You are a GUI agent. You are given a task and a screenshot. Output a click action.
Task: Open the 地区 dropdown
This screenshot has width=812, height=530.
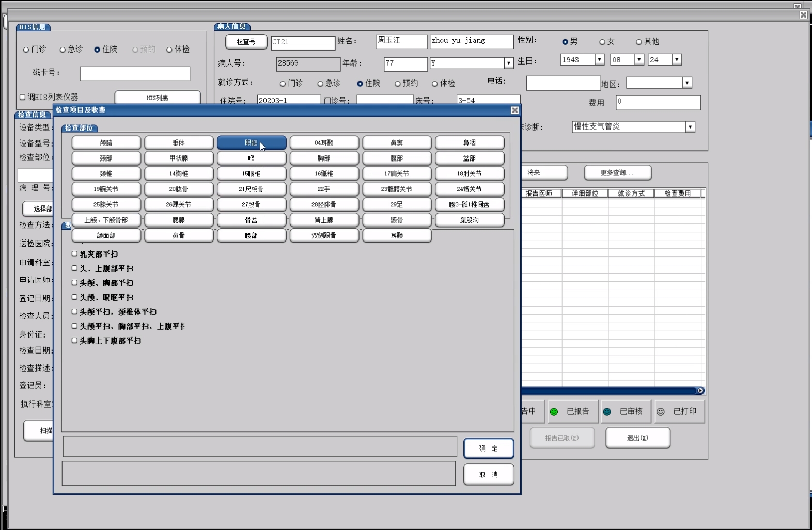(x=687, y=83)
